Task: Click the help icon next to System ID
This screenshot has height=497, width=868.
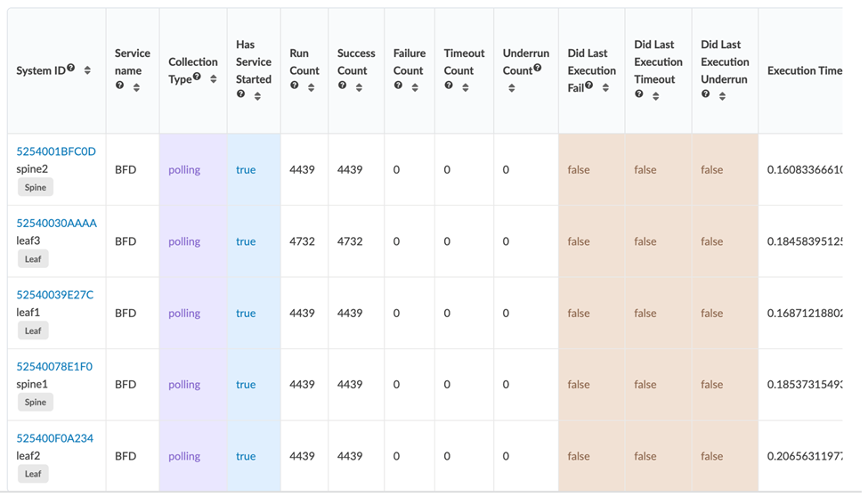Action: [x=71, y=69]
